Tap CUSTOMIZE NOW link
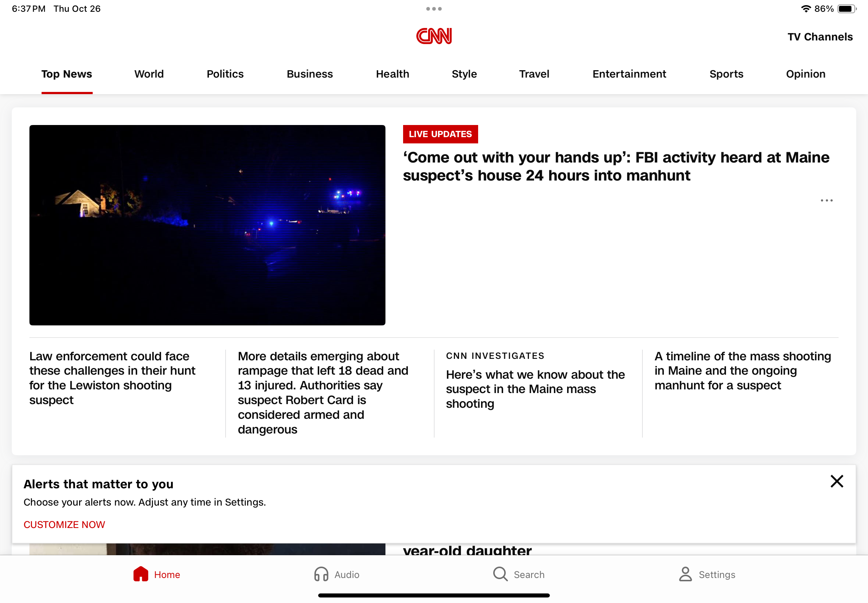868x603 pixels. pos(64,524)
